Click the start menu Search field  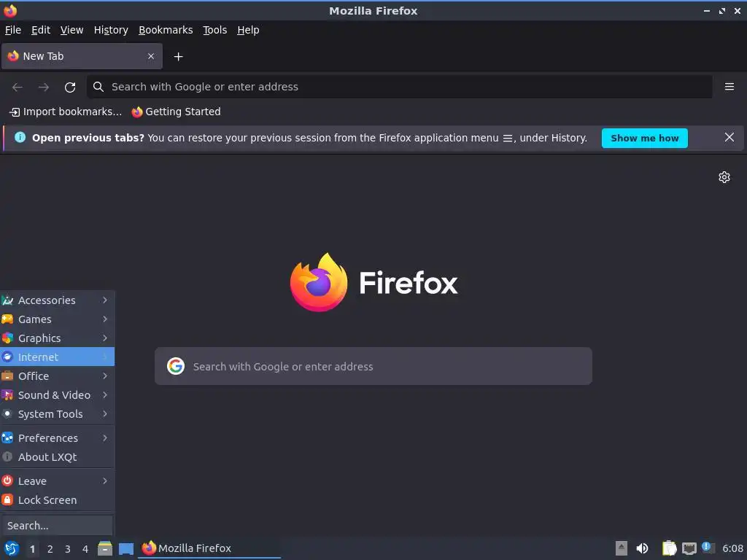(x=57, y=526)
